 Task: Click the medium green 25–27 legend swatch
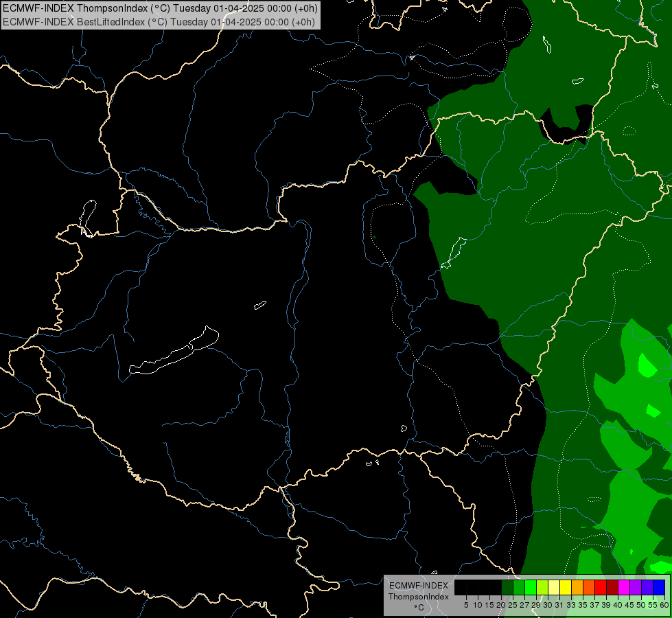(x=519, y=587)
